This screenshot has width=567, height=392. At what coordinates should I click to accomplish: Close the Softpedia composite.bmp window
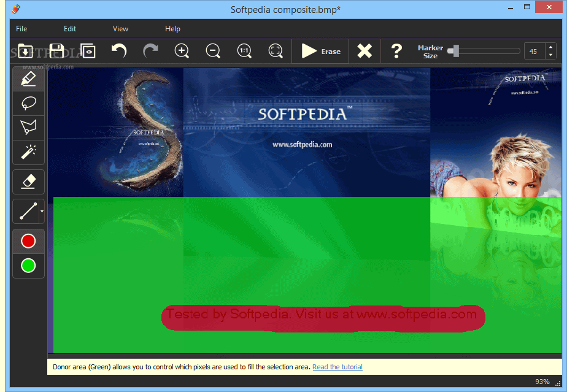(549, 7)
